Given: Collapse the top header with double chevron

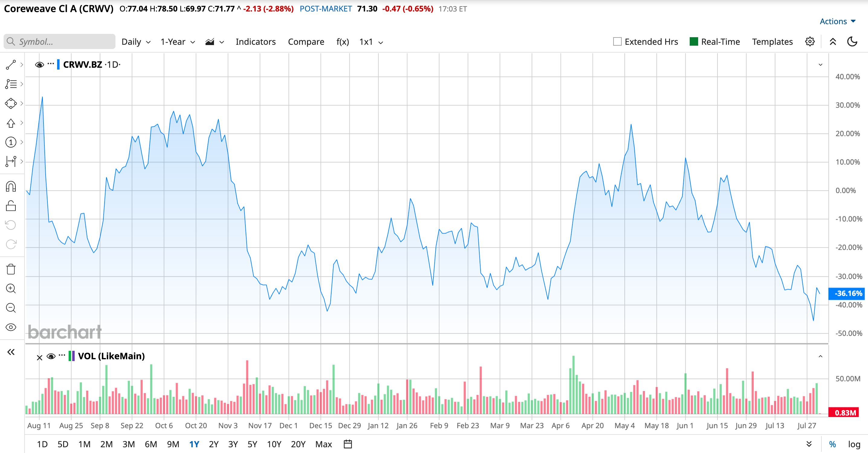Looking at the screenshot, I should click(x=833, y=41).
